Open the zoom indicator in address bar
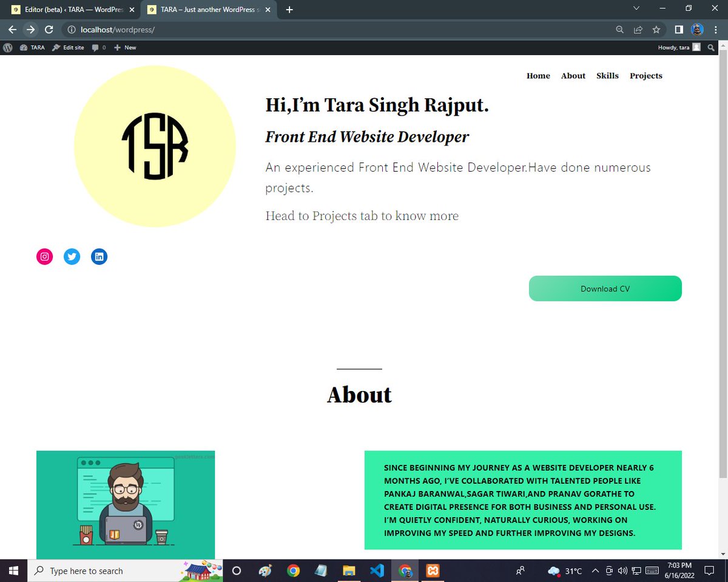The height and width of the screenshot is (582, 728). (619, 29)
